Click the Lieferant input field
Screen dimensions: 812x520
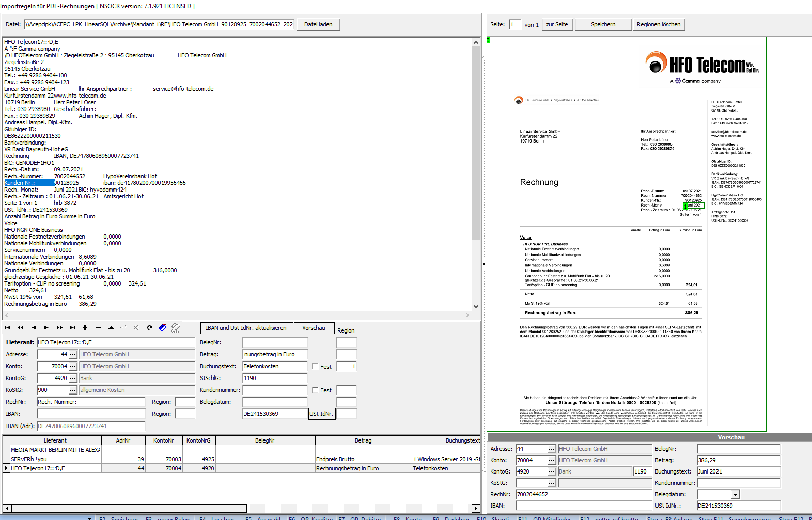click(x=116, y=342)
